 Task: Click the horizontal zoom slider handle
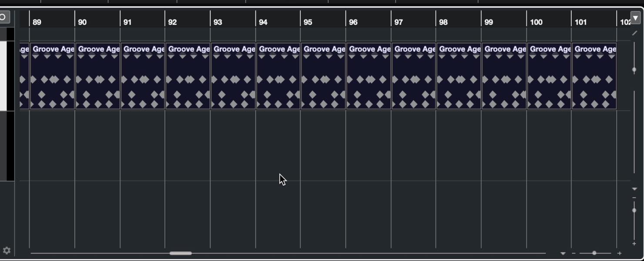(x=594, y=253)
